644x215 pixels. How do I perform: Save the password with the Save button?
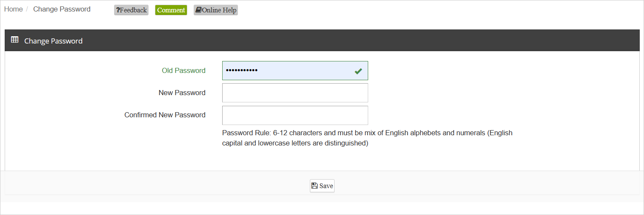(x=322, y=186)
